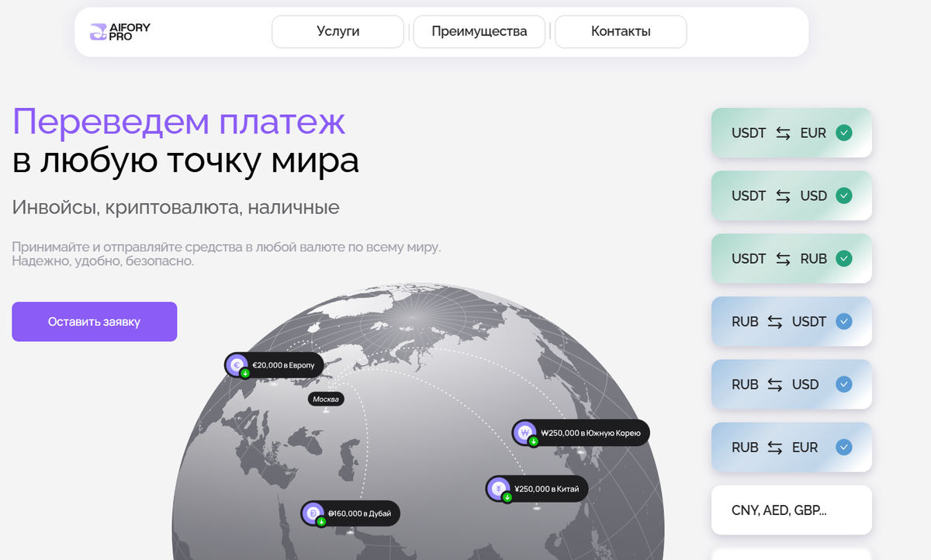This screenshot has width=931, height=560.
Task: Click the Оставить заявку button
Action: [94, 321]
